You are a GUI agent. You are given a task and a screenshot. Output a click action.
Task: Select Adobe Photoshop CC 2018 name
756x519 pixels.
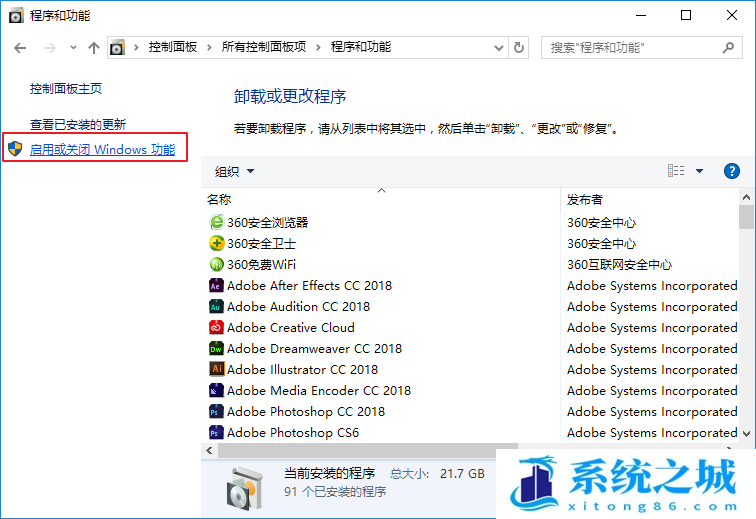coord(306,411)
